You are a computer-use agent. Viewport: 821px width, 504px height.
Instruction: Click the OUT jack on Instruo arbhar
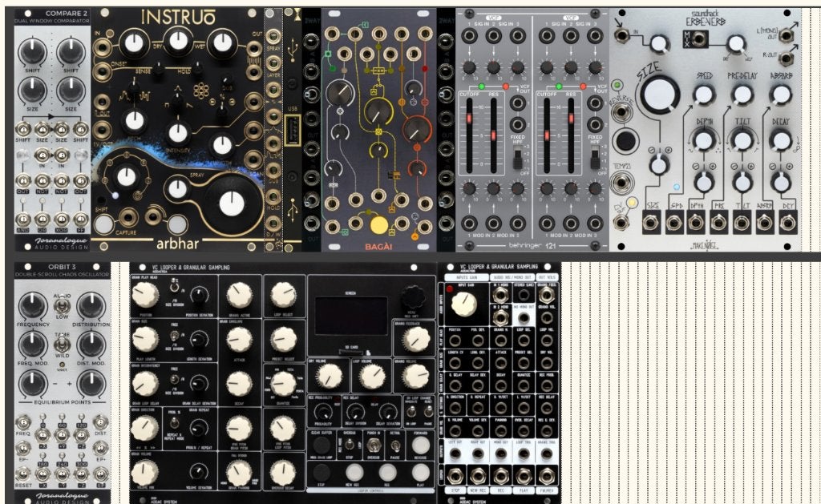254,49
